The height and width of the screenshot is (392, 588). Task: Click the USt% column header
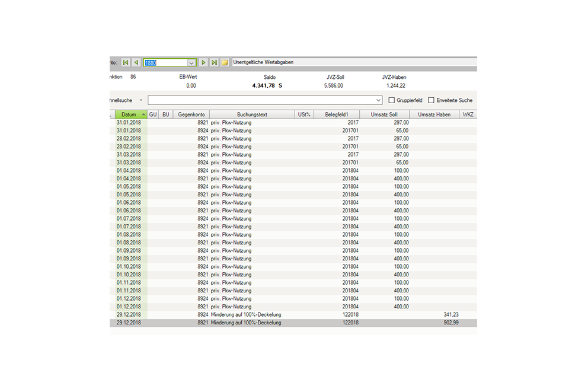304,114
